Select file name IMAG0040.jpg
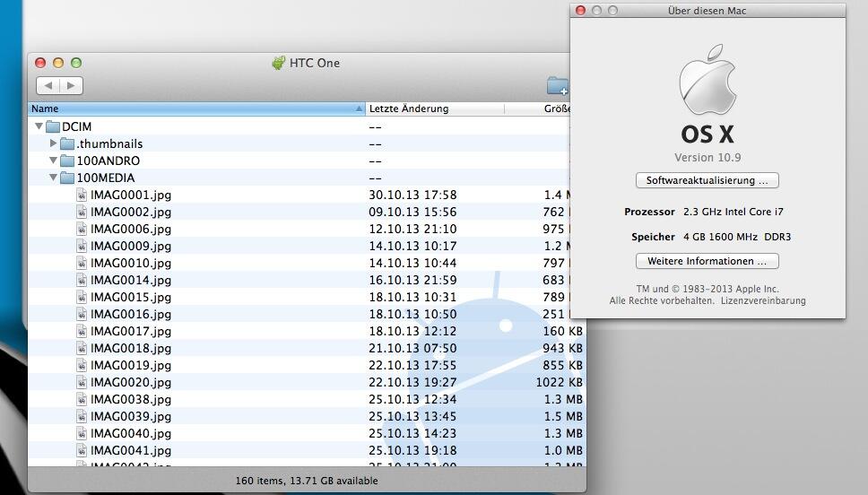The image size is (868, 495). (x=131, y=433)
